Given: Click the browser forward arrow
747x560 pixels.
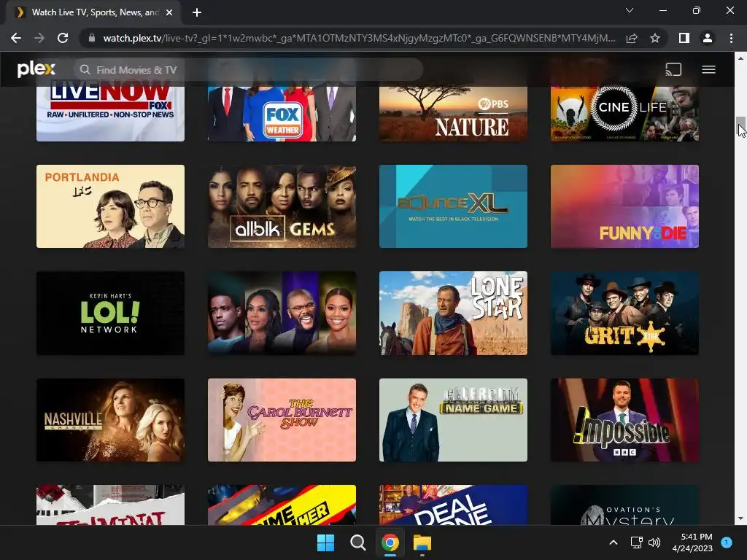Looking at the screenshot, I should coord(39,38).
